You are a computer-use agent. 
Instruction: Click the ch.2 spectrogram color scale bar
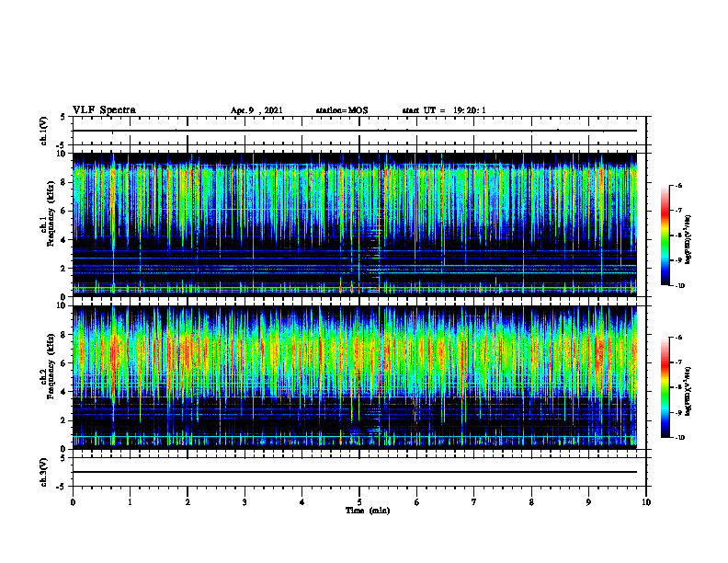coord(665,387)
